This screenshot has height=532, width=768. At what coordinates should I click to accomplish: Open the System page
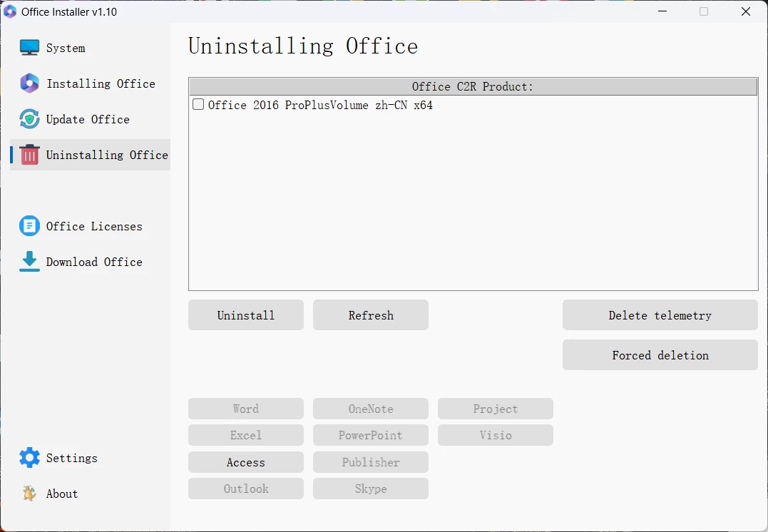point(66,48)
